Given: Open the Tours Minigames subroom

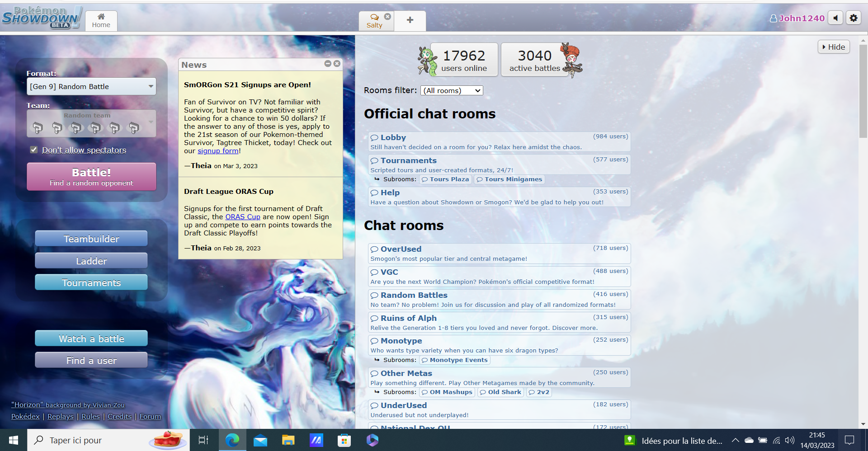Looking at the screenshot, I should click(x=509, y=179).
